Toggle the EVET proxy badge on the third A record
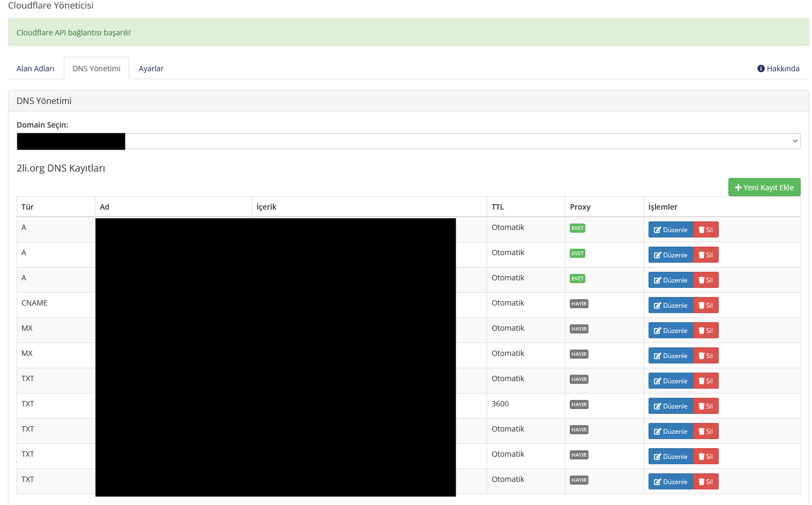 (x=577, y=278)
